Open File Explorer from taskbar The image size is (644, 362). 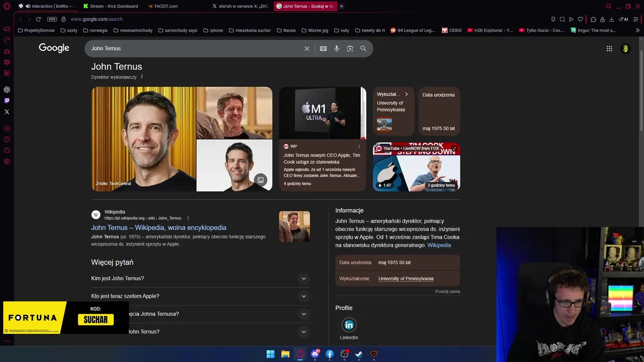click(285, 354)
